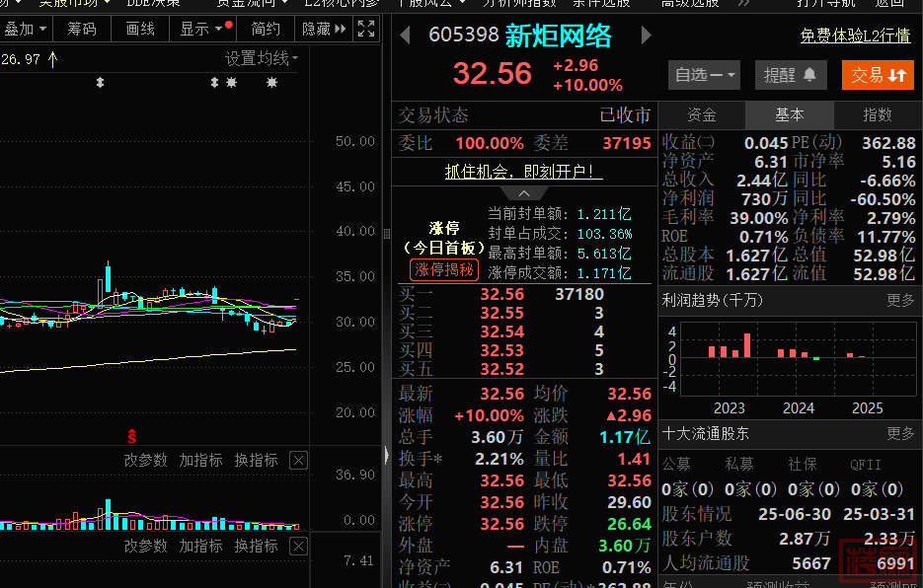Click the 买五 bid row at 32.52
The image size is (923, 588).
pyautogui.click(x=524, y=369)
